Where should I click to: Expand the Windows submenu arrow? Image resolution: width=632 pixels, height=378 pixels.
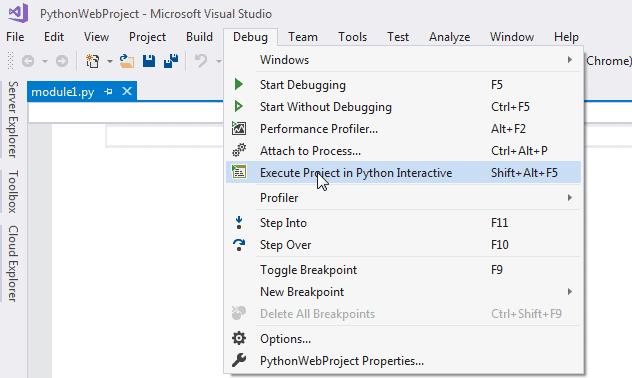coord(570,60)
